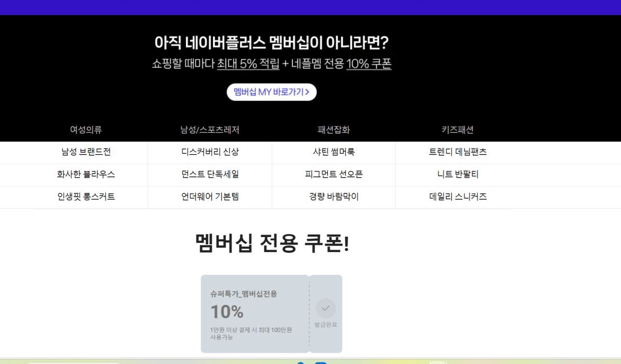621x364 pixels.
Task: Select the 키즈패션 category tab
Action: pos(458,130)
